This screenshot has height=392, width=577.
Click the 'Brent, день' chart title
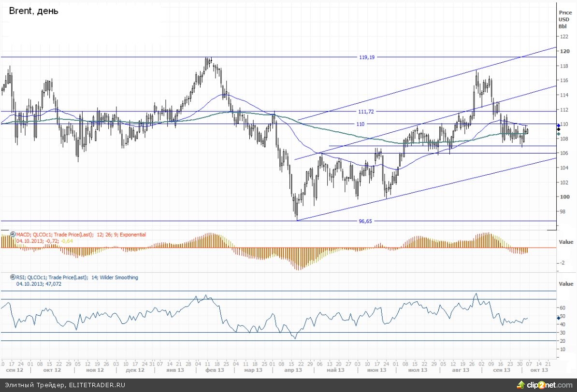click(x=34, y=11)
